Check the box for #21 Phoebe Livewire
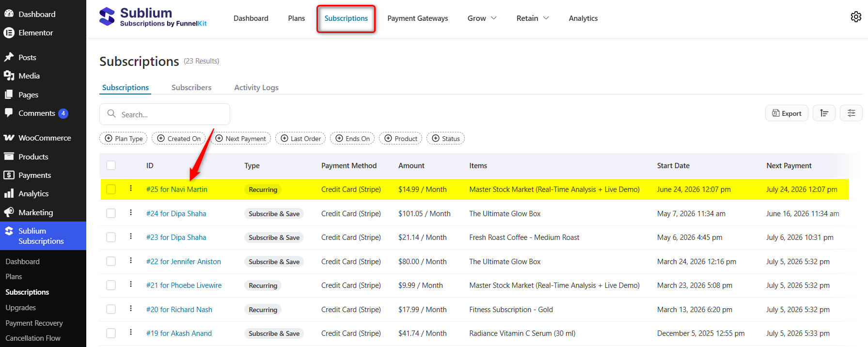 pyautogui.click(x=111, y=285)
